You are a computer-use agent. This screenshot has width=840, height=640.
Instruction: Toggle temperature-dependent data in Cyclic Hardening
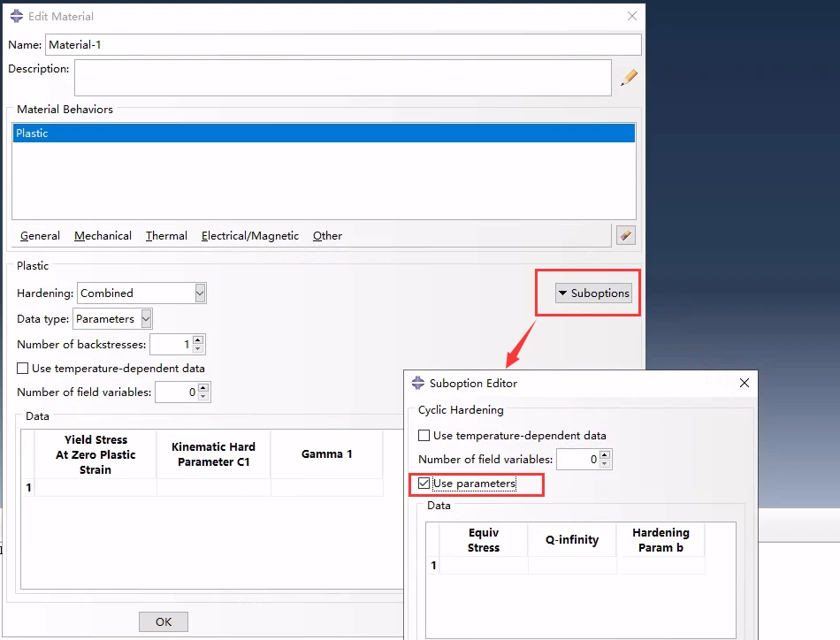[424, 435]
